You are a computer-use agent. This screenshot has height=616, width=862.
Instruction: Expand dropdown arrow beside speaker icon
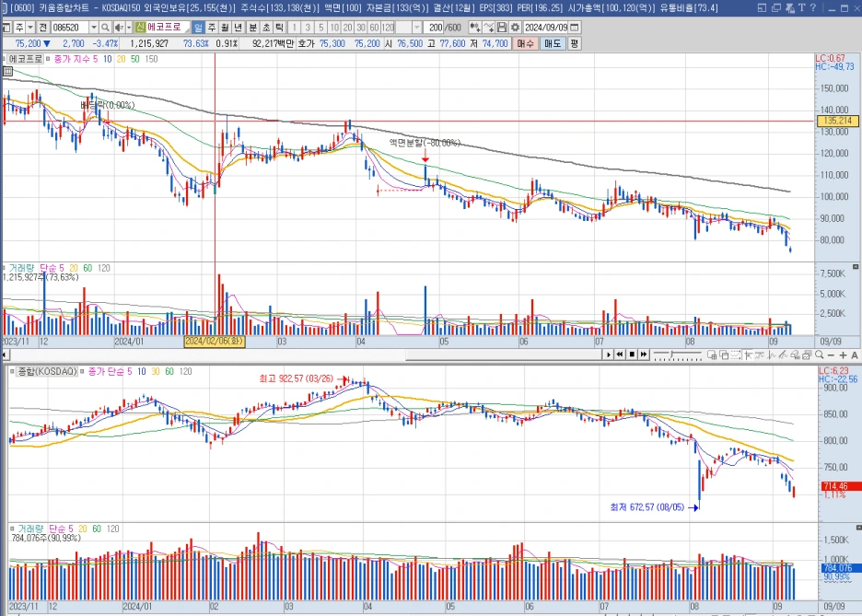[x=129, y=27]
